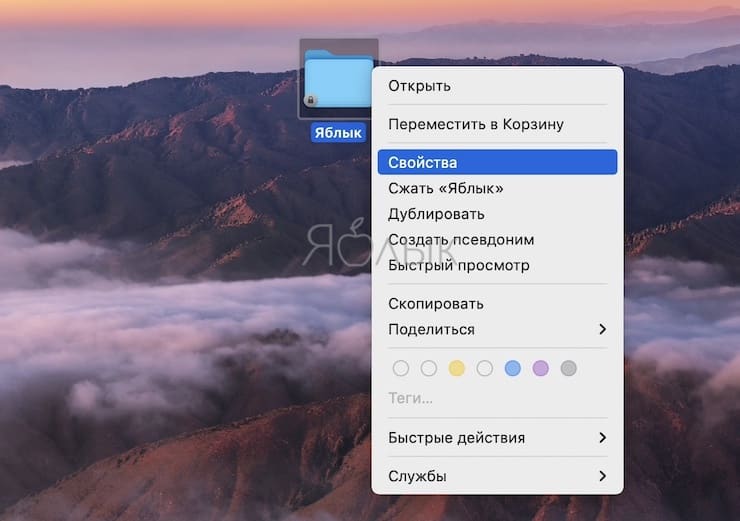
Task: Apply the blue tag color
Action: click(x=513, y=368)
